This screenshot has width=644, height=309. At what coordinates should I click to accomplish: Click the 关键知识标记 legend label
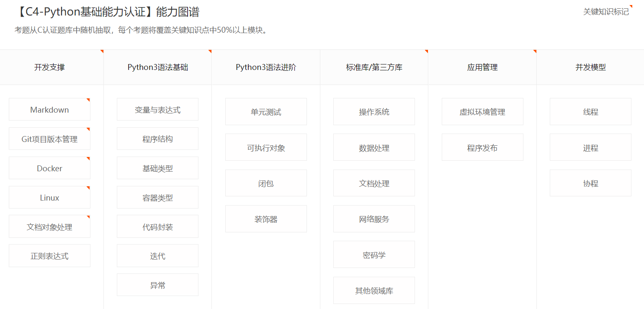point(606,12)
